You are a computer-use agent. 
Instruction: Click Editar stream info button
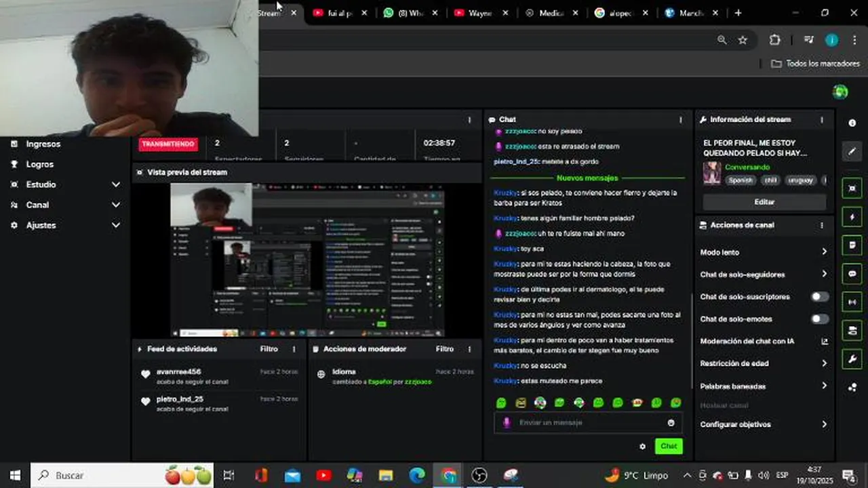[x=764, y=202]
